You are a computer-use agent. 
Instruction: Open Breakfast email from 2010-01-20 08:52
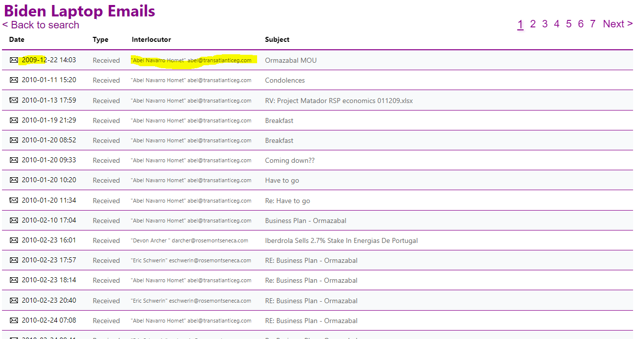[279, 140]
